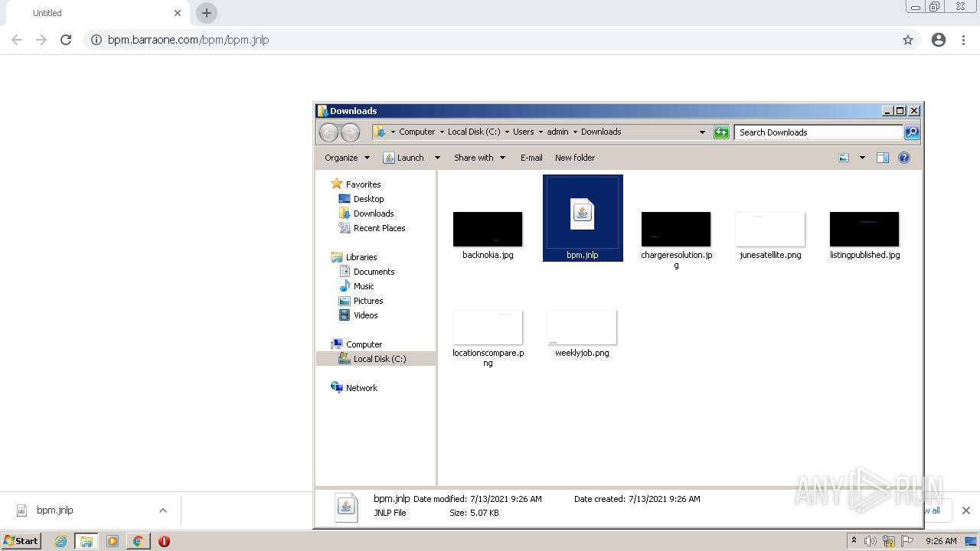This screenshot has width=980, height=551.
Task: Select the backnokia.jpg thumbnail
Action: coord(488,230)
